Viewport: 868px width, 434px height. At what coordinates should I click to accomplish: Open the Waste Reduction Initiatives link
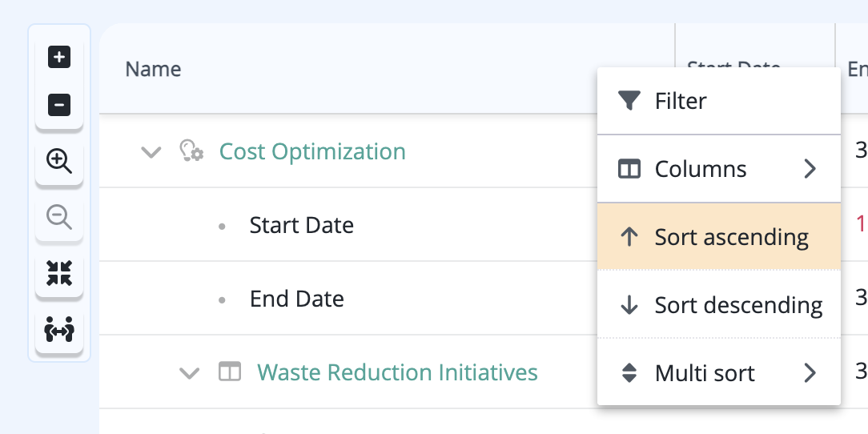click(x=397, y=372)
